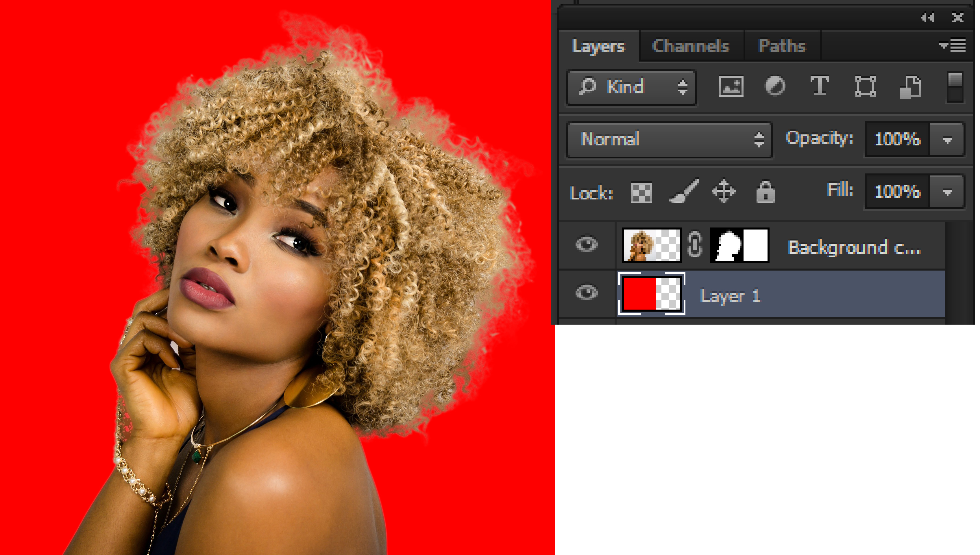Expand the Fill slider arrow

pos(947,192)
